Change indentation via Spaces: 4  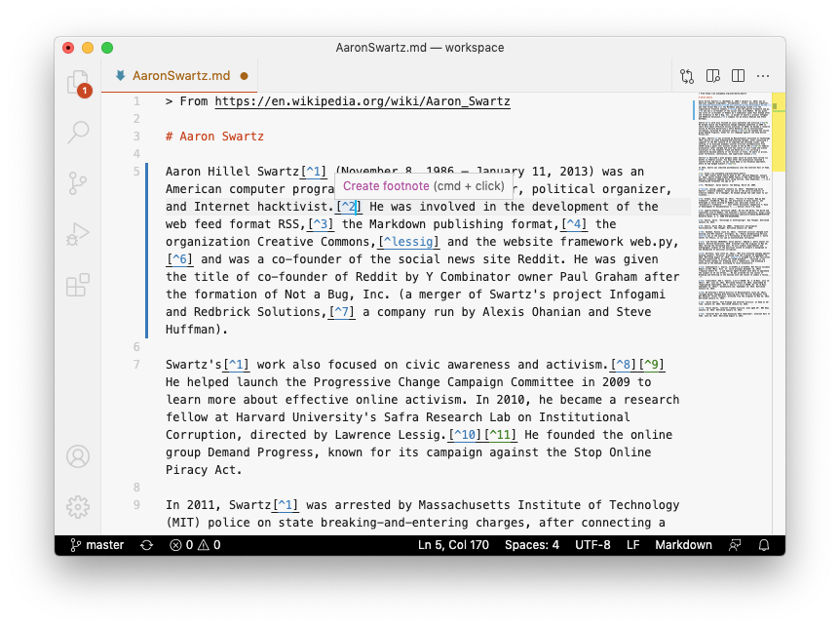[531, 545]
